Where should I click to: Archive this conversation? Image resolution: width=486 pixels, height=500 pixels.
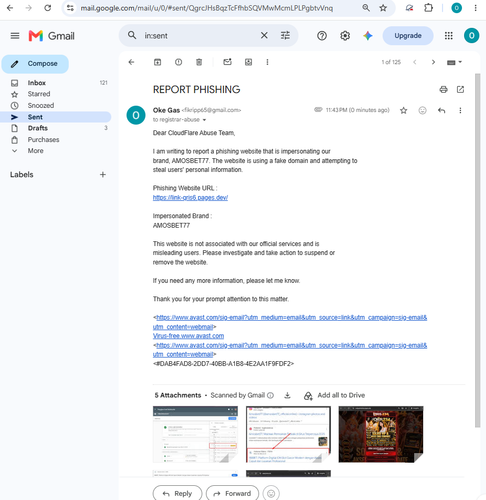157,62
